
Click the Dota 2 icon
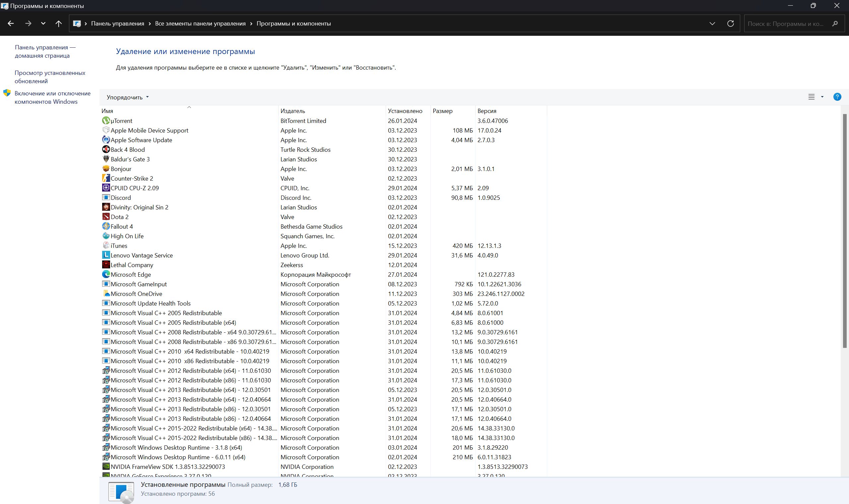106,217
